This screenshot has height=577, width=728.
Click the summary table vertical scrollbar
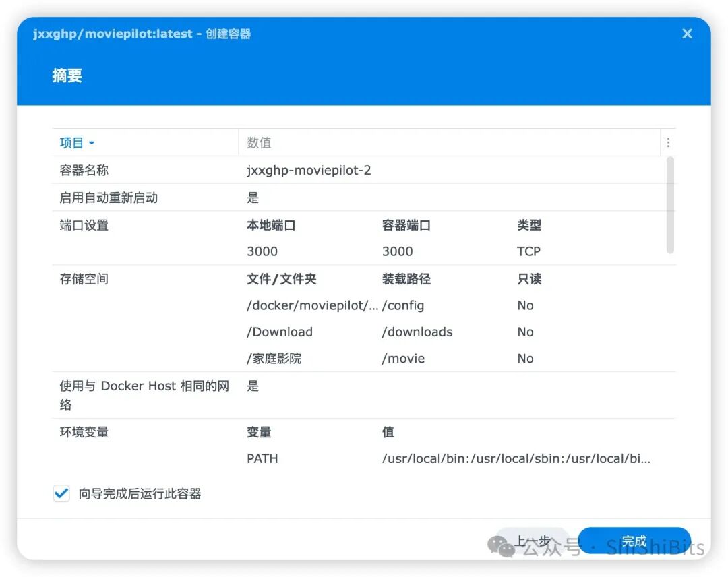(x=670, y=205)
